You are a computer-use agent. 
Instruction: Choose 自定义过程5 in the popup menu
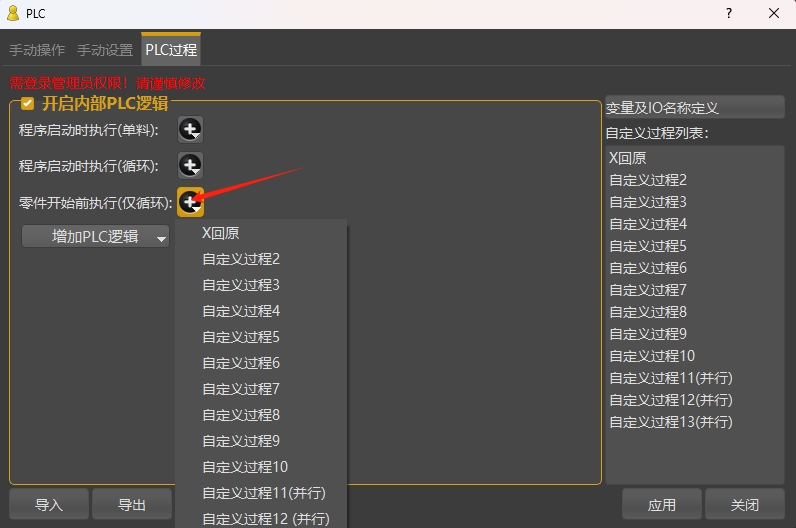(261, 337)
